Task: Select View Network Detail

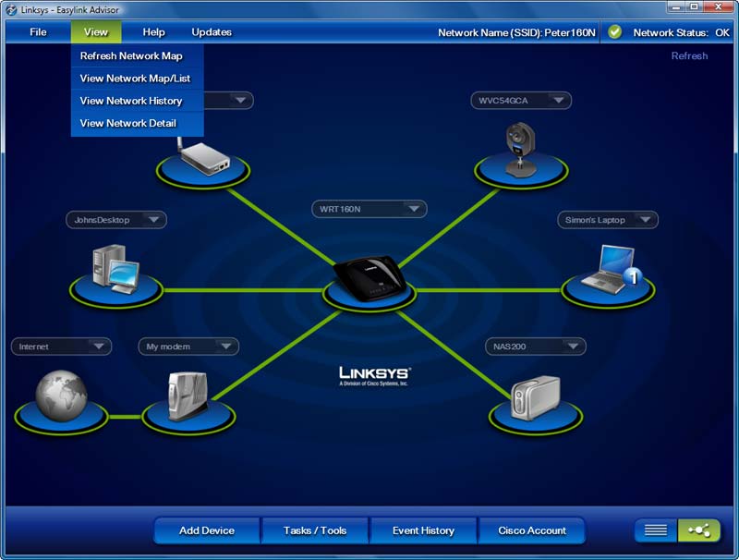Action: [137, 124]
